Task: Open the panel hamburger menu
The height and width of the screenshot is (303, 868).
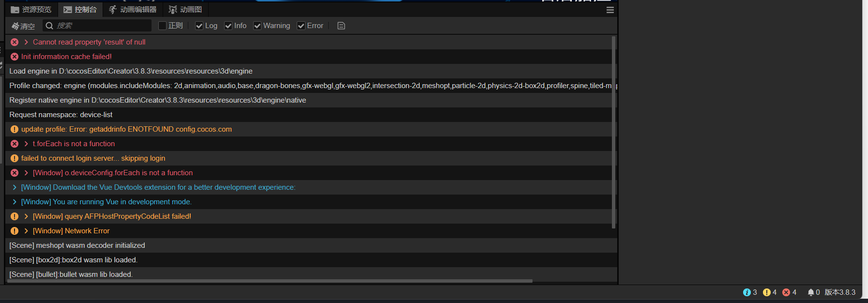Action: (x=610, y=10)
